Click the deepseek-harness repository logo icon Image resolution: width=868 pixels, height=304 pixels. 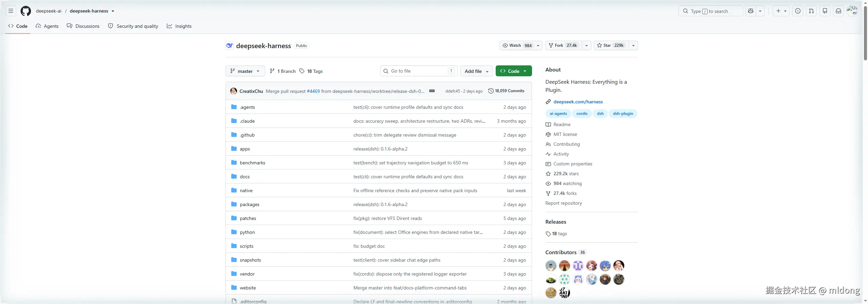point(230,45)
